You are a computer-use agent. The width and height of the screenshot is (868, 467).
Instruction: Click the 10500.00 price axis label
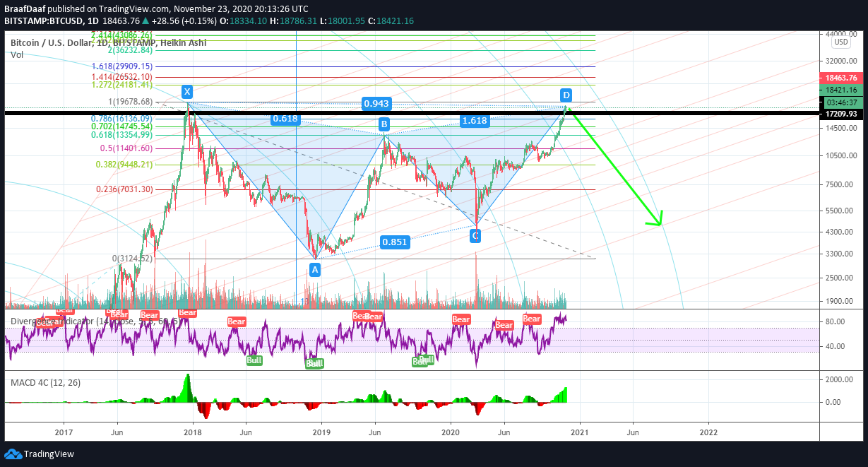coord(841,156)
